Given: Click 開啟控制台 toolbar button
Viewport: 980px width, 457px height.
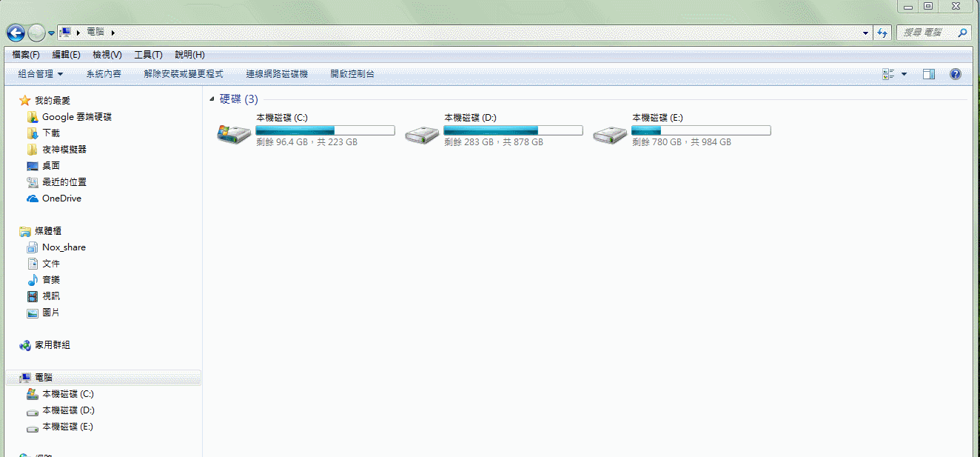Looking at the screenshot, I should pos(352,74).
